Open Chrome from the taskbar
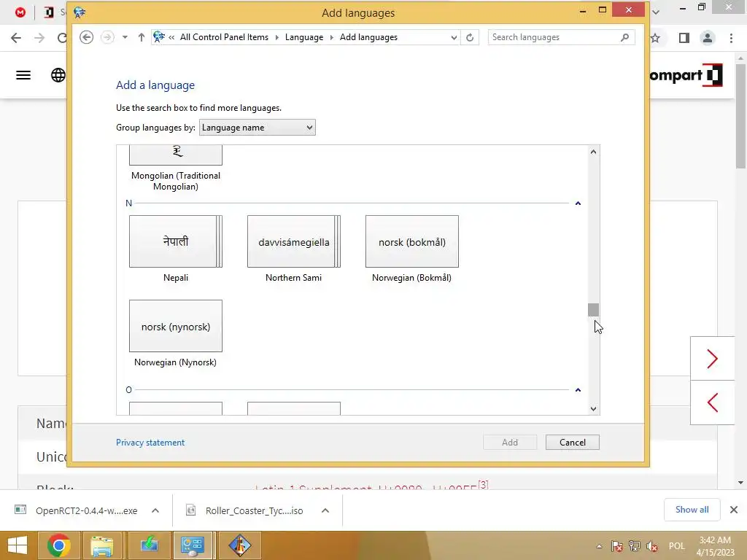 pos(59,545)
